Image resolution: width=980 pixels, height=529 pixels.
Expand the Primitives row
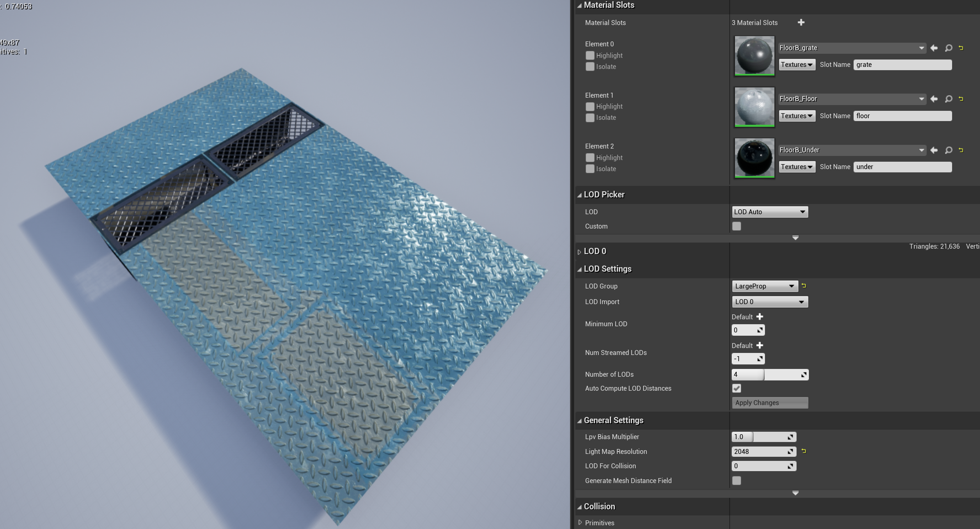580,522
